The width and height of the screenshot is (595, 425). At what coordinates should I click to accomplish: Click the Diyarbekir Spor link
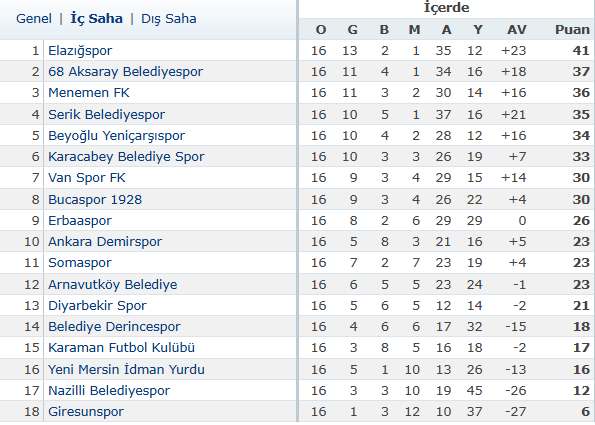click(97, 305)
